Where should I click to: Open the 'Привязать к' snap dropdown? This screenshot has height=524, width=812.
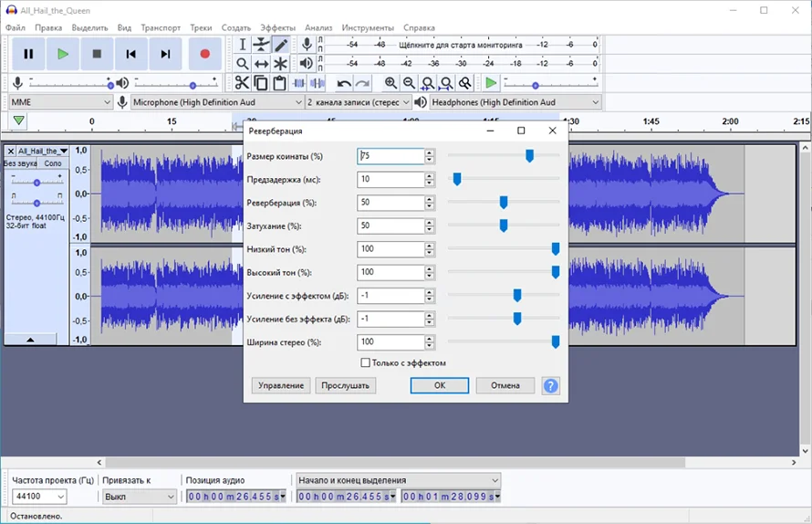coord(139,497)
